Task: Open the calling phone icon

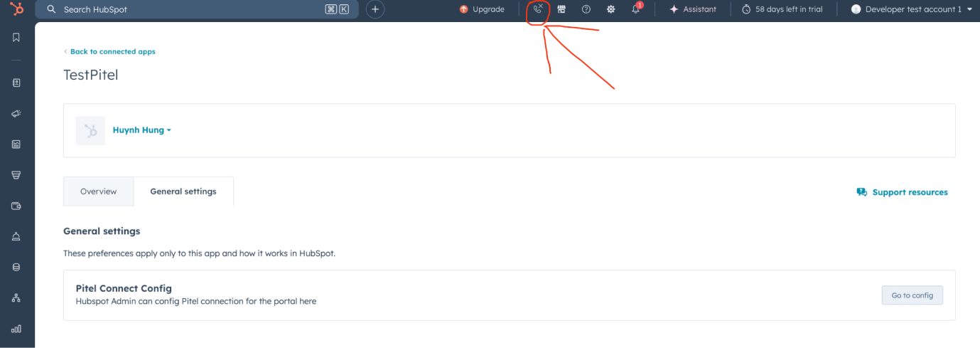Action: (538, 9)
